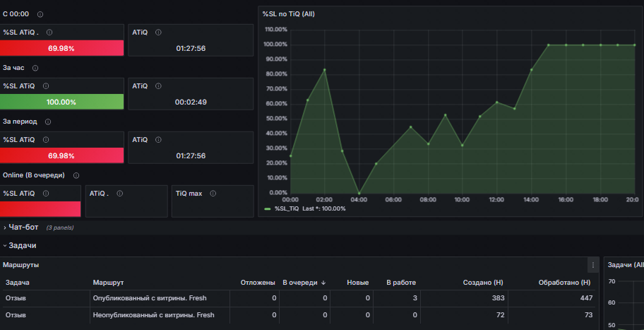644x330 pixels.
Task: Click the info icon beside С 00:00
Action: 40,14
